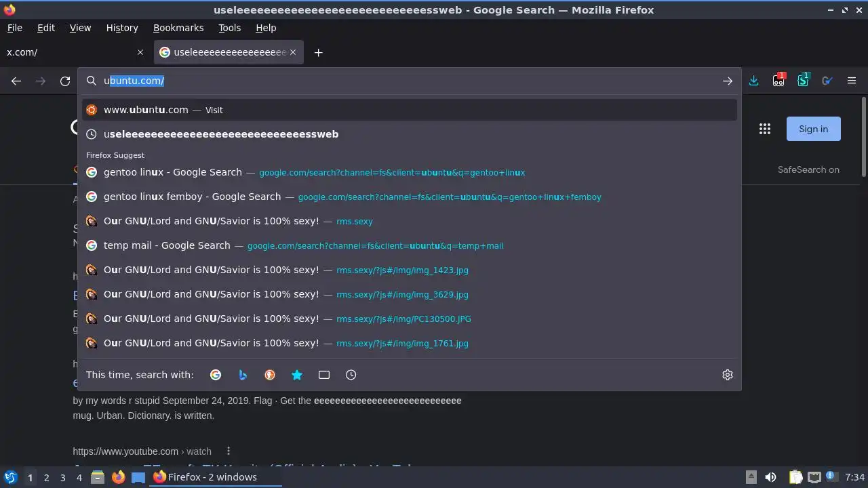
Task: Select the useleeee...ssweb history suggestion
Action: point(410,134)
